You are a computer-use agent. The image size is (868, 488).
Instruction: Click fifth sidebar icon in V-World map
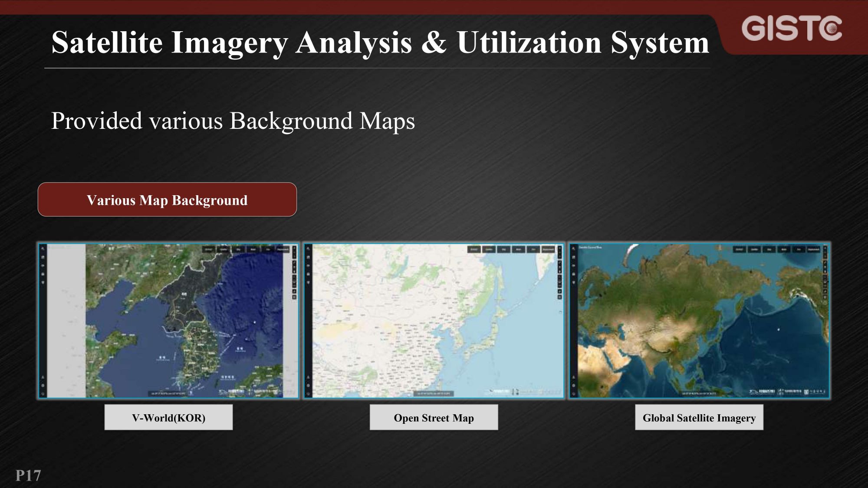(43, 282)
